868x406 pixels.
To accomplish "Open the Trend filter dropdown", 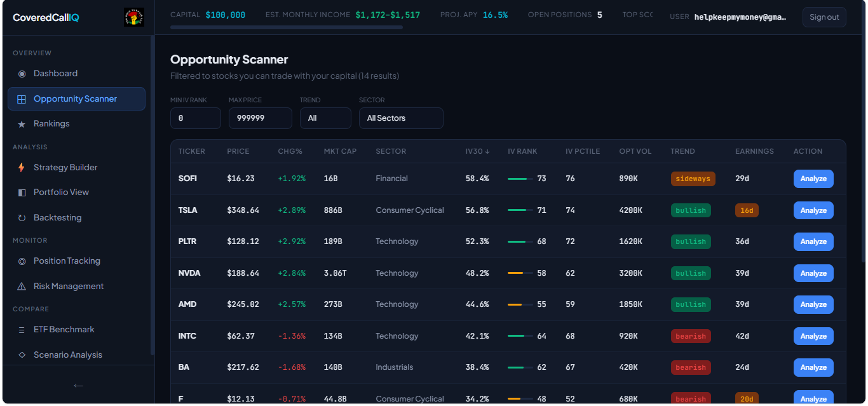I will tap(325, 118).
